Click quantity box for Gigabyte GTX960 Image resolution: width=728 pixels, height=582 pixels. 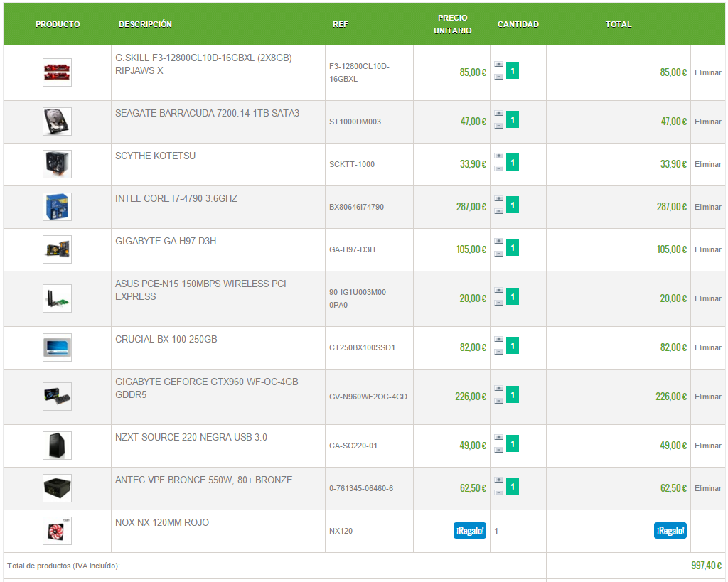point(513,395)
